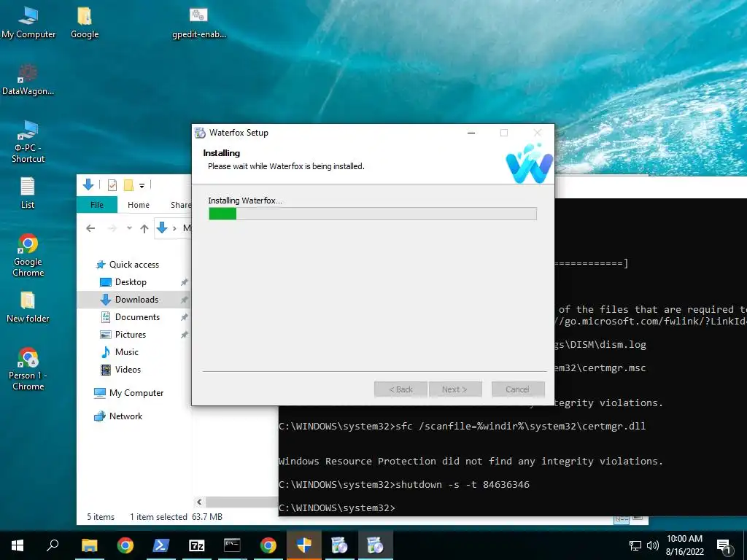This screenshot has height=560, width=747.
Task: Switch to File Explorer from the taskbar
Action: pos(89,545)
